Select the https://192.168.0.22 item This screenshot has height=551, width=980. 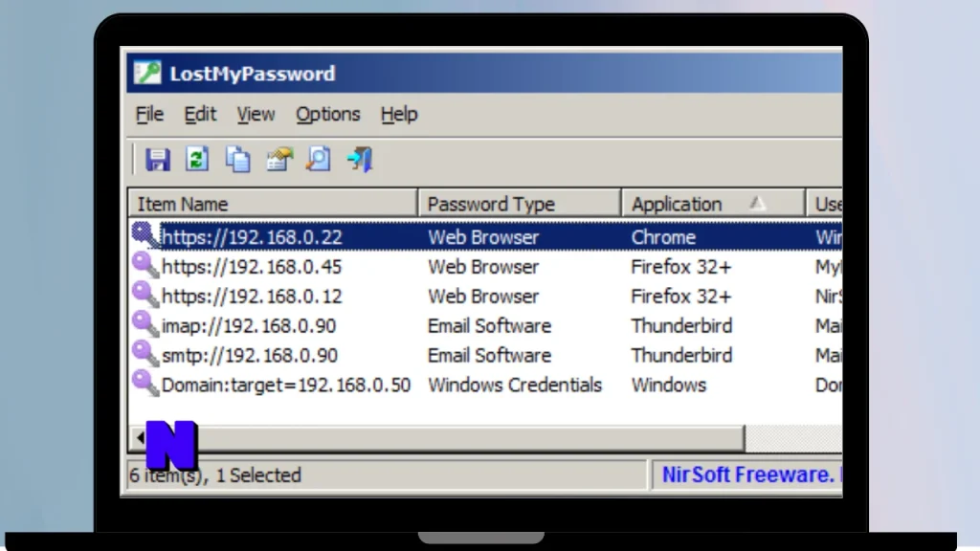click(252, 237)
